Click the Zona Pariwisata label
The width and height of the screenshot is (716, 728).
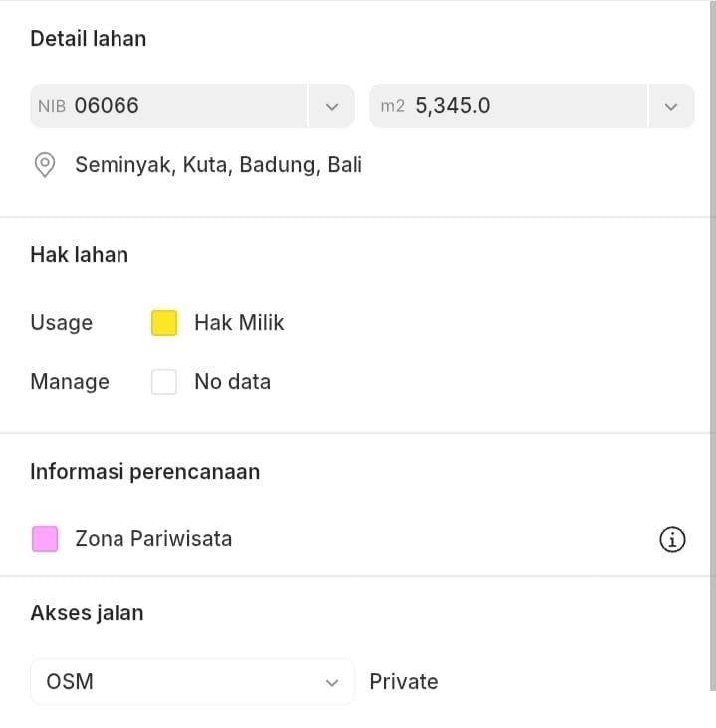coord(153,540)
